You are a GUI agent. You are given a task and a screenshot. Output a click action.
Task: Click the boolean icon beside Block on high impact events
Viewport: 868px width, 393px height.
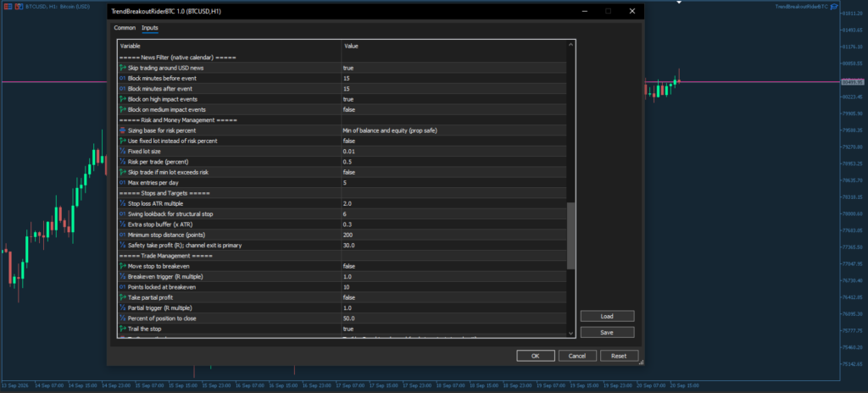pyautogui.click(x=123, y=99)
